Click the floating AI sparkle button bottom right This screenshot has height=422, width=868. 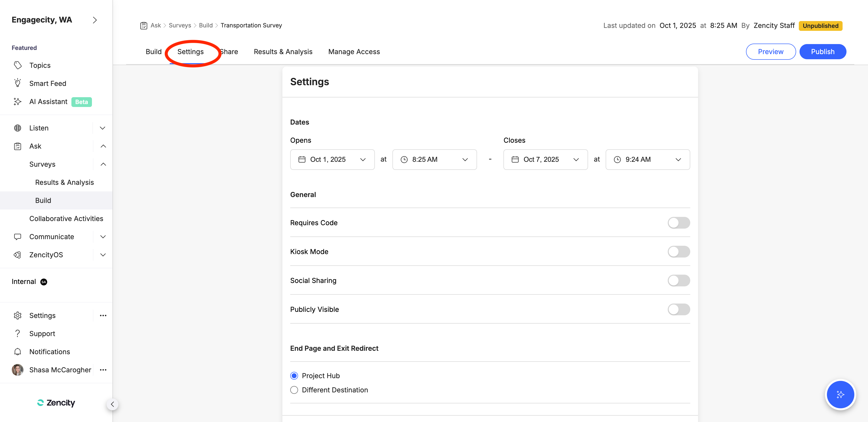click(x=840, y=395)
